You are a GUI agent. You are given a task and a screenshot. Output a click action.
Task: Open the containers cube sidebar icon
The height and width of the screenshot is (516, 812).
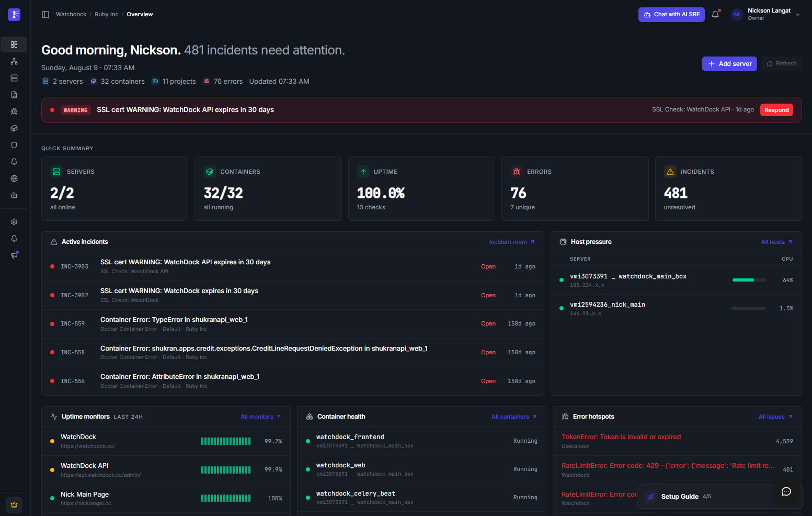14,128
